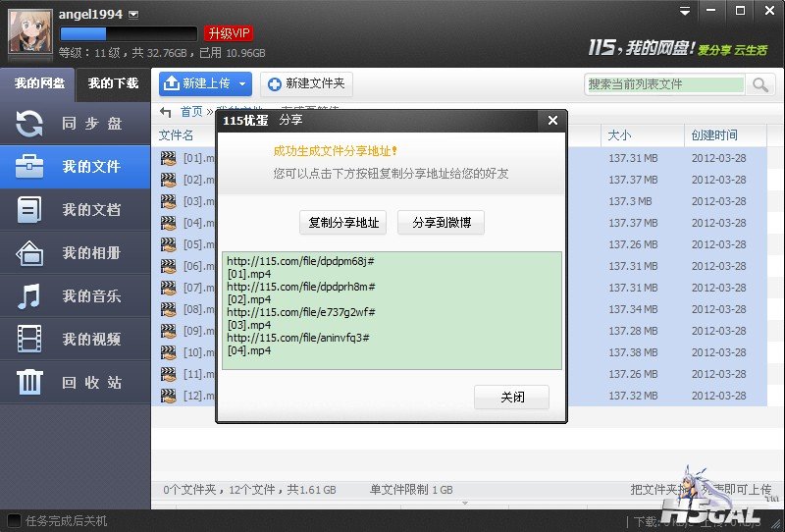The height and width of the screenshot is (532, 785).
Task: Sort by the 大小 column header
Action: [619, 135]
